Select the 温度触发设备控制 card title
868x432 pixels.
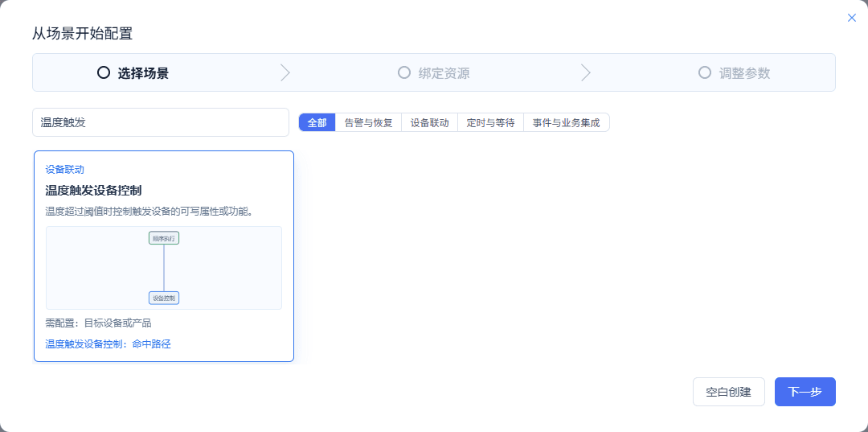pyautogui.click(x=93, y=191)
